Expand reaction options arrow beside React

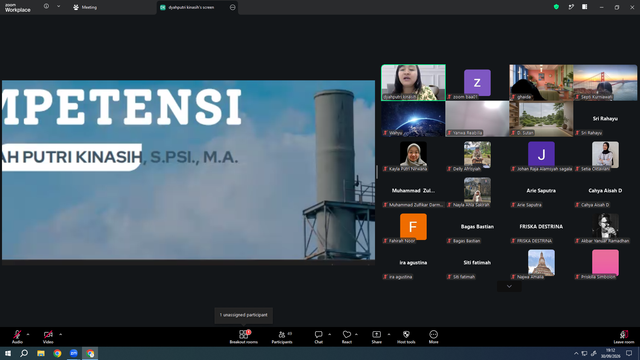click(356, 334)
